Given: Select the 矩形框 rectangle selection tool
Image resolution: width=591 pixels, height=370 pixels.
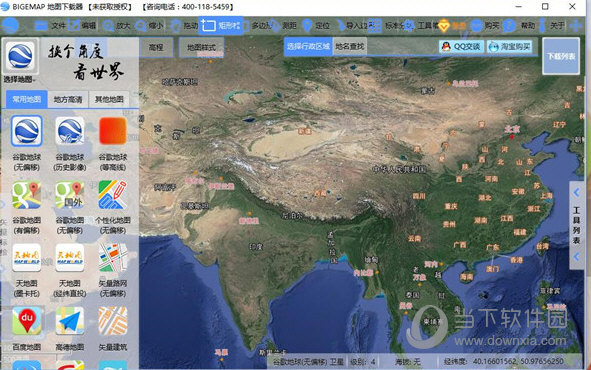Looking at the screenshot, I should click(220, 26).
